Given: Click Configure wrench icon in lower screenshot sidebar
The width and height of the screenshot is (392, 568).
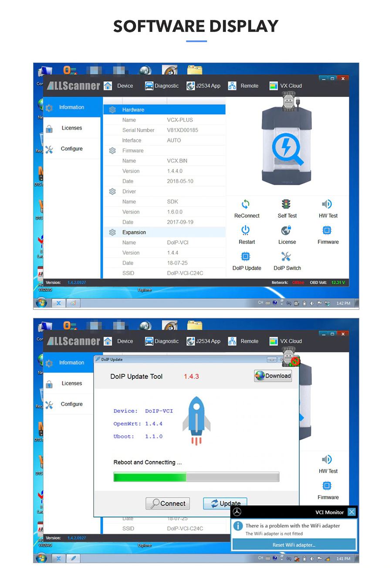Looking at the screenshot, I should 49,405.
